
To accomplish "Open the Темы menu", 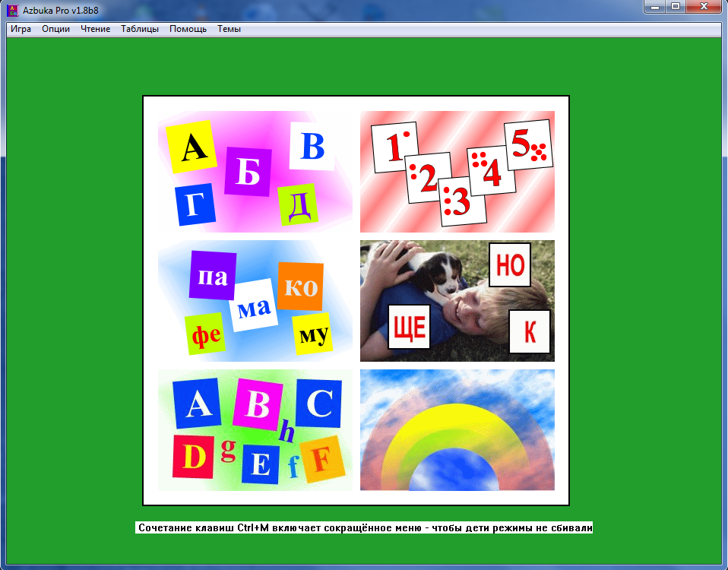I will click(x=229, y=29).
